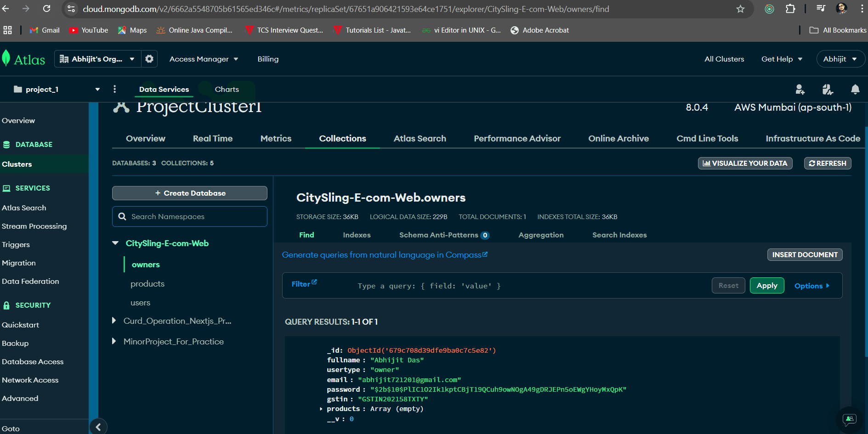Open the Atlas Search cluster tab
868x434 pixels.
pos(420,138)
